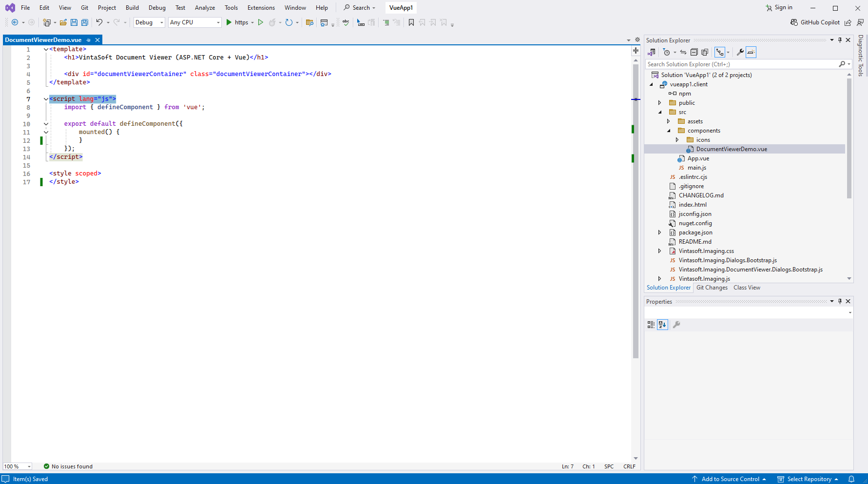Open the Build menu
868x484 pixels.
(x=132, y=8)
